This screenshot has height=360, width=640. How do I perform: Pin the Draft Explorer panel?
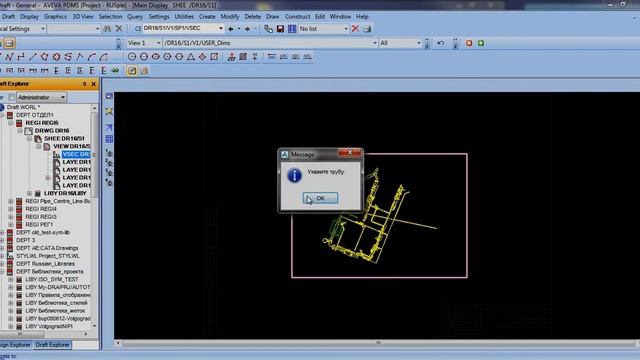point(84,84)
